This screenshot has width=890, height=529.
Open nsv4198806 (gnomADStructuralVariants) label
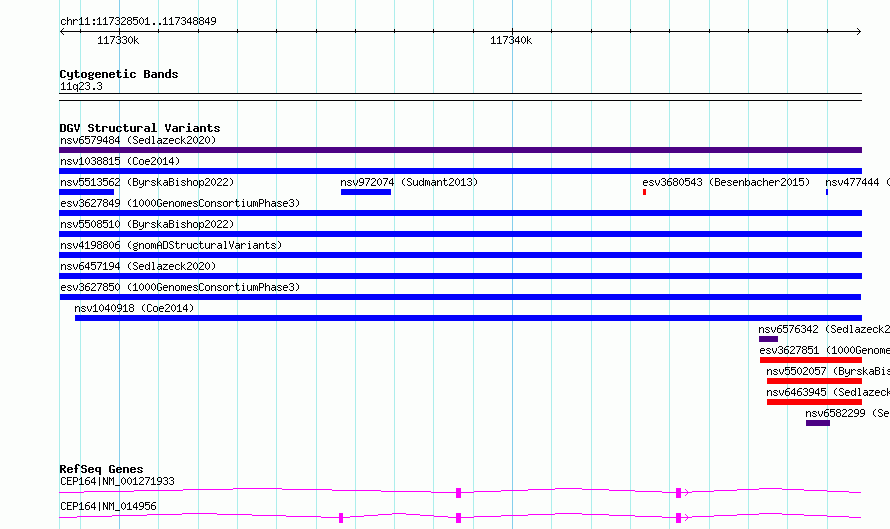tap(171, 245)
